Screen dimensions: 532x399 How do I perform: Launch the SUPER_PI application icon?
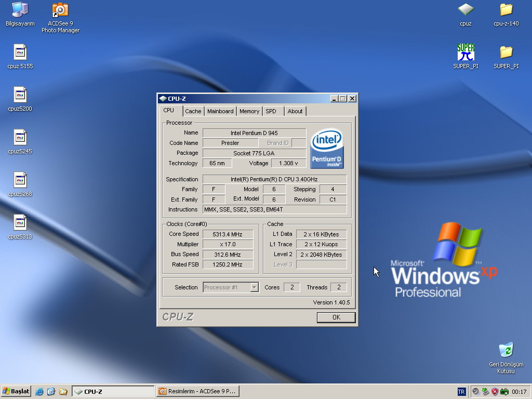pyautogui.click(x=465, y=57)
